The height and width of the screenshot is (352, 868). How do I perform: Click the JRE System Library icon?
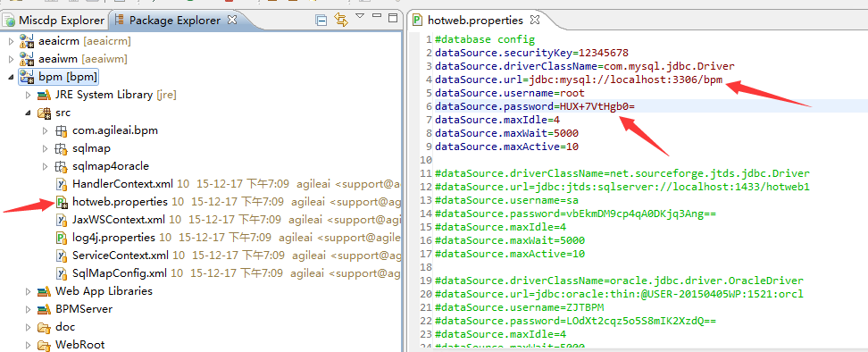45,95
